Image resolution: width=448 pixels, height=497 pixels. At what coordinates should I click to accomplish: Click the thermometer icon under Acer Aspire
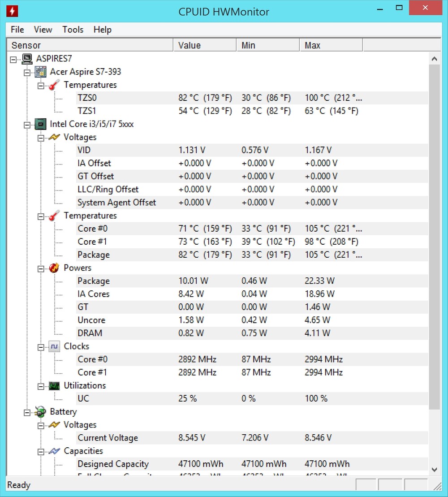click(54, 85)
